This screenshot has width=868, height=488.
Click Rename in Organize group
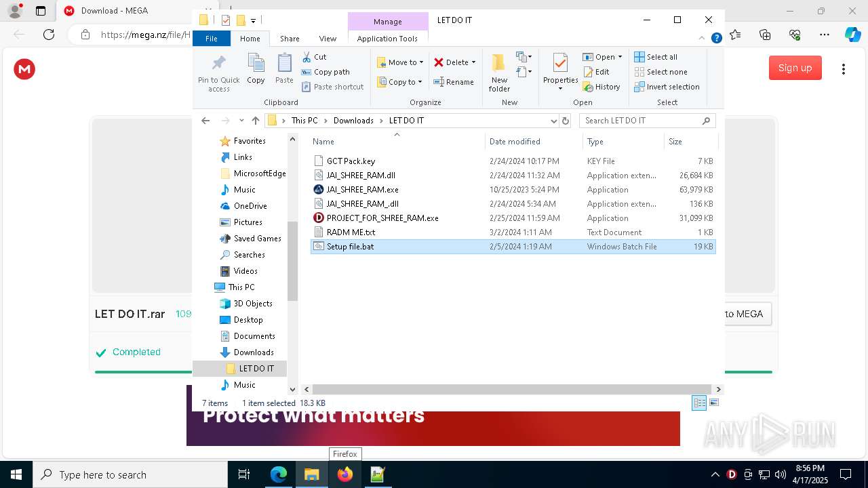click(x=454, y=82)
